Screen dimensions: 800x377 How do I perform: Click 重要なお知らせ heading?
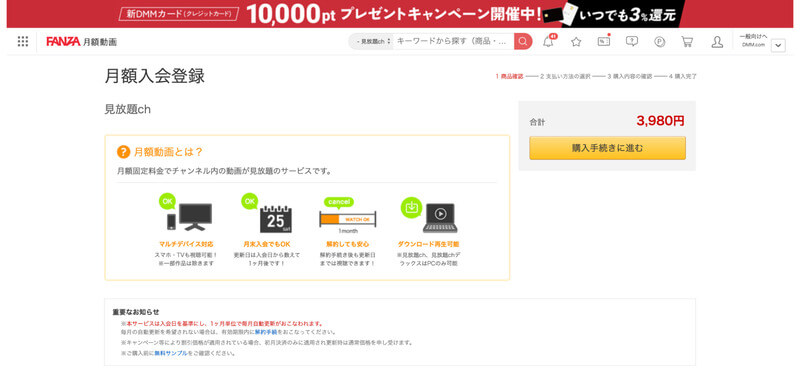tap(136, 312)
